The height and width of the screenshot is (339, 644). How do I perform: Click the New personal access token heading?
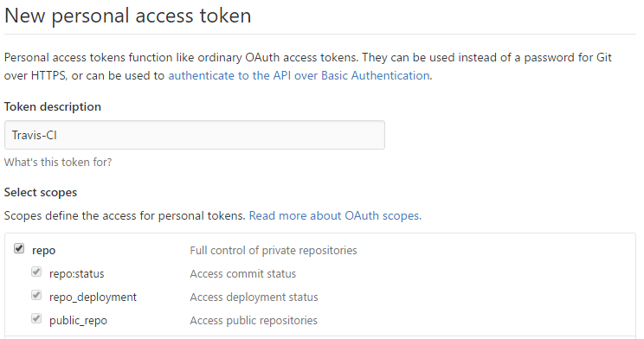coord(128,16)
